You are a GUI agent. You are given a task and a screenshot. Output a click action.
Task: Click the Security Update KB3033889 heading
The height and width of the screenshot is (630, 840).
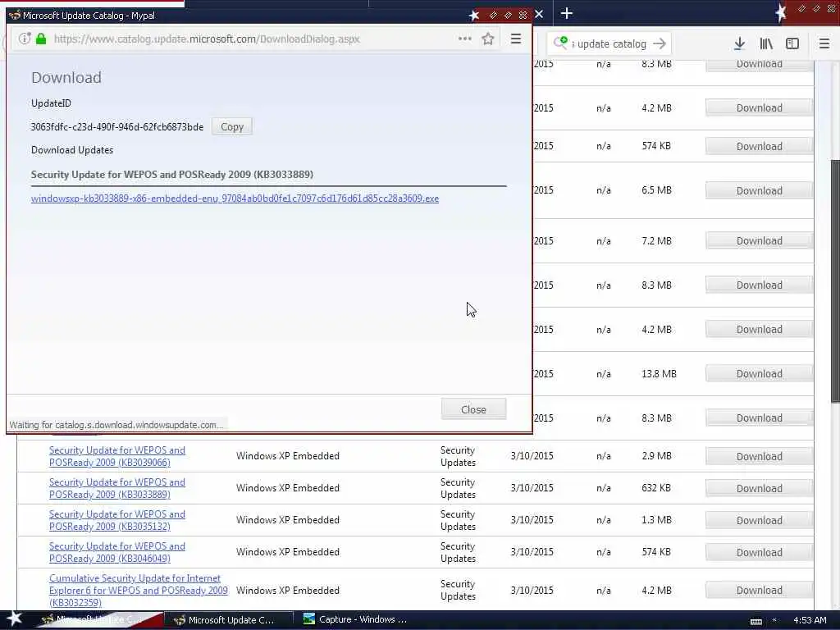[172, 175]
